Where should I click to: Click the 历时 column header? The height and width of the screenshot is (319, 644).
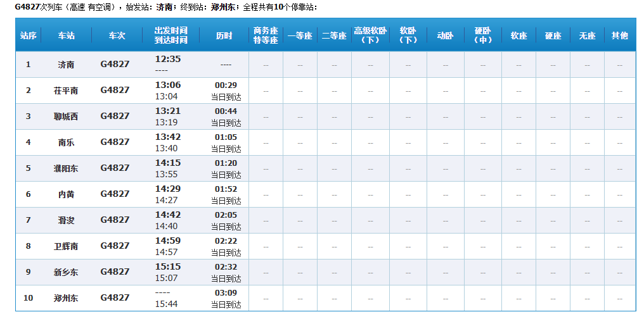[x=224, y=35]
